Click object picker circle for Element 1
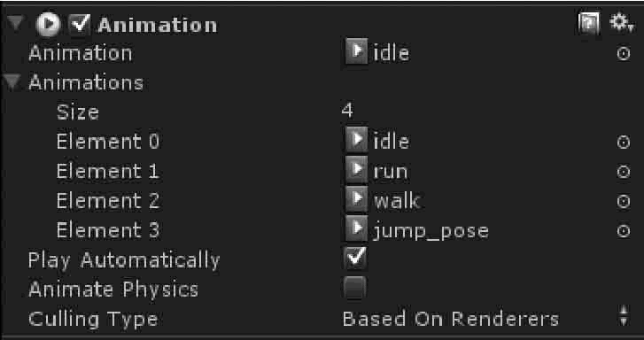644x340 pixels. [624, 172]
